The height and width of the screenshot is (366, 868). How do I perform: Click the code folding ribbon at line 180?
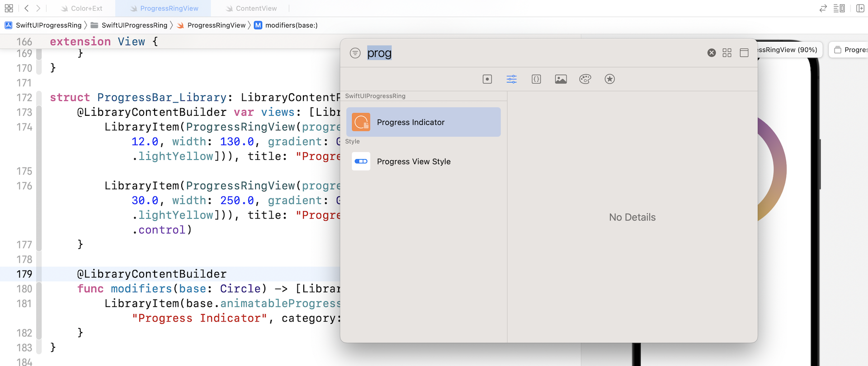coord(39,289)
